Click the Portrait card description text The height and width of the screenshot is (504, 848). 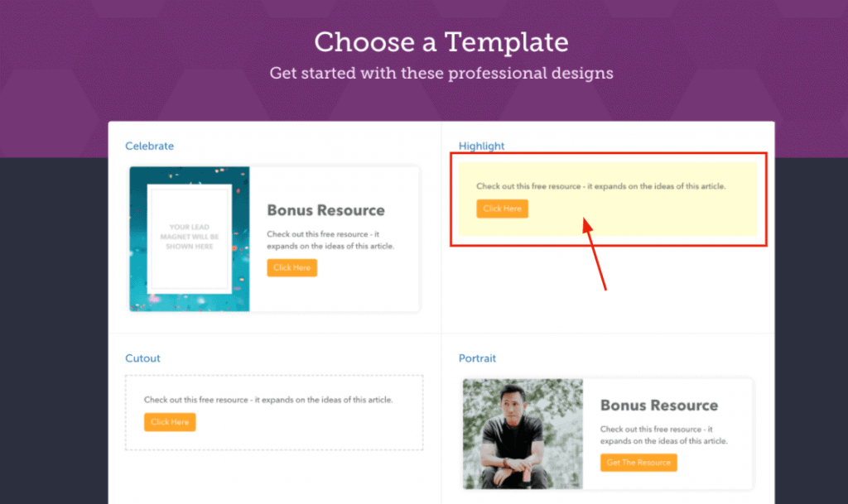[x=664, y=434]
